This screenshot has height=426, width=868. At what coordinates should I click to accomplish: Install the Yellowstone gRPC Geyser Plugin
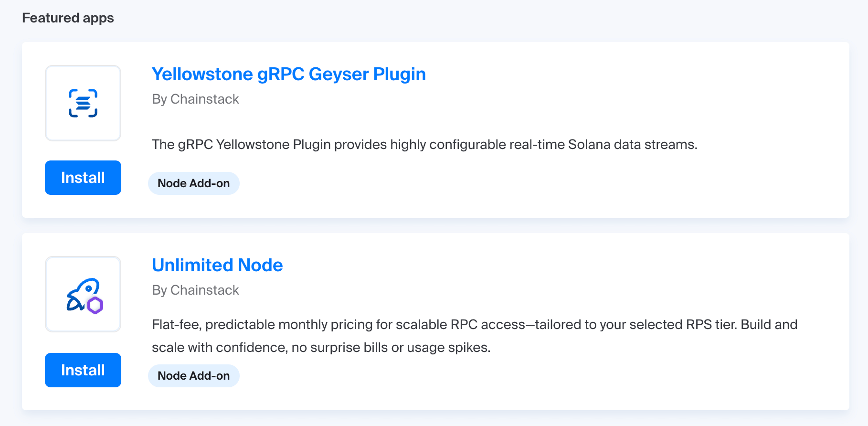pyautogui.click(x=83, y=178)
